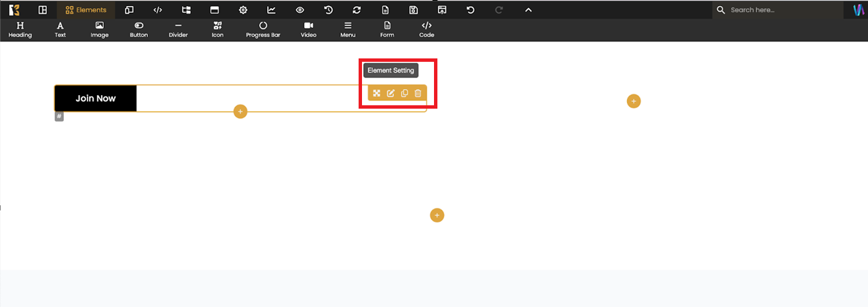Screen dimensions: 868x307
Task: Select the Elements tab
Action: click(x=86, y=10)
